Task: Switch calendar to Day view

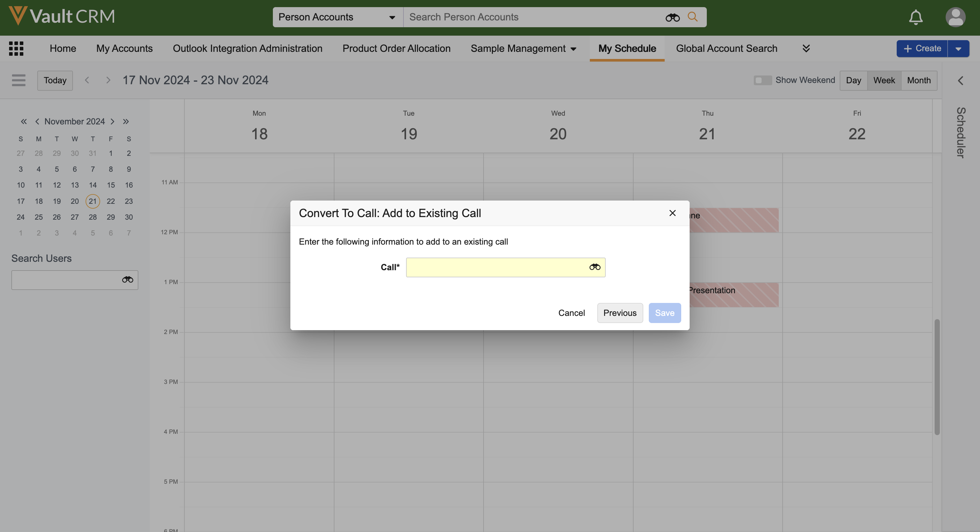Action: [x=853, y=80]
